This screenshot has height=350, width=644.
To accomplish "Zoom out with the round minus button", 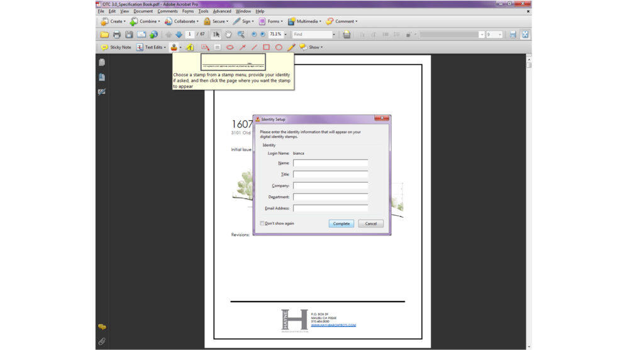I will point(254,35).
